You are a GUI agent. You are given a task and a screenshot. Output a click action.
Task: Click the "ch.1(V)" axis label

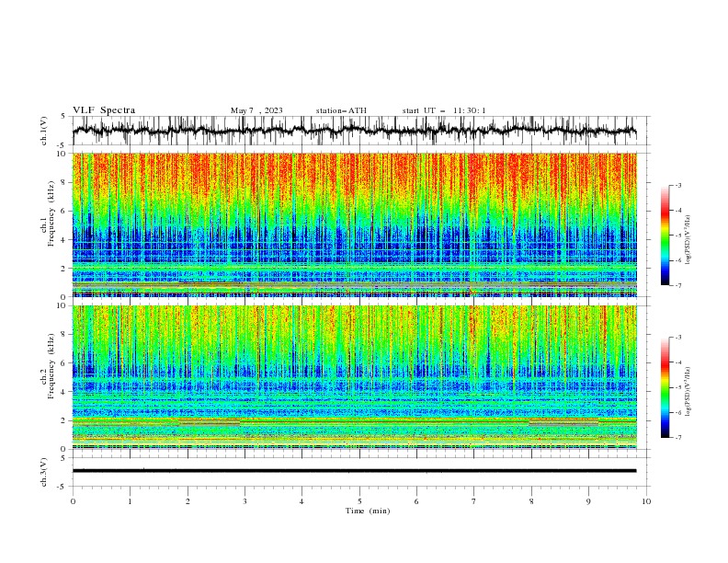tap(44, 131)
